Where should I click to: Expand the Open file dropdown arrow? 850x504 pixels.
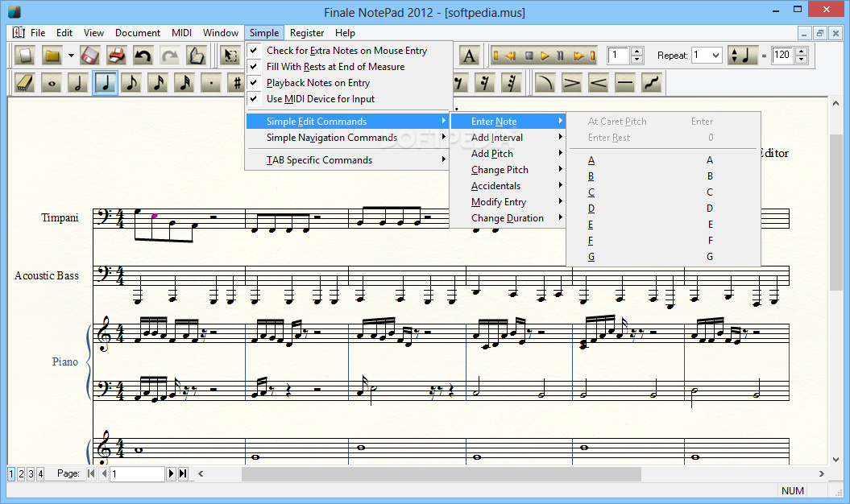(71, 56)
